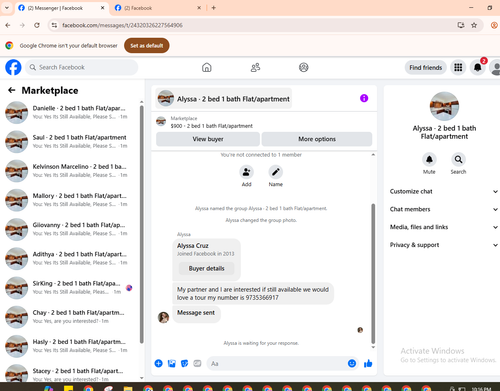500x391 pixels.
Task: Open Danielle's marketplace conversation
Action: click(x=70, y=112)
